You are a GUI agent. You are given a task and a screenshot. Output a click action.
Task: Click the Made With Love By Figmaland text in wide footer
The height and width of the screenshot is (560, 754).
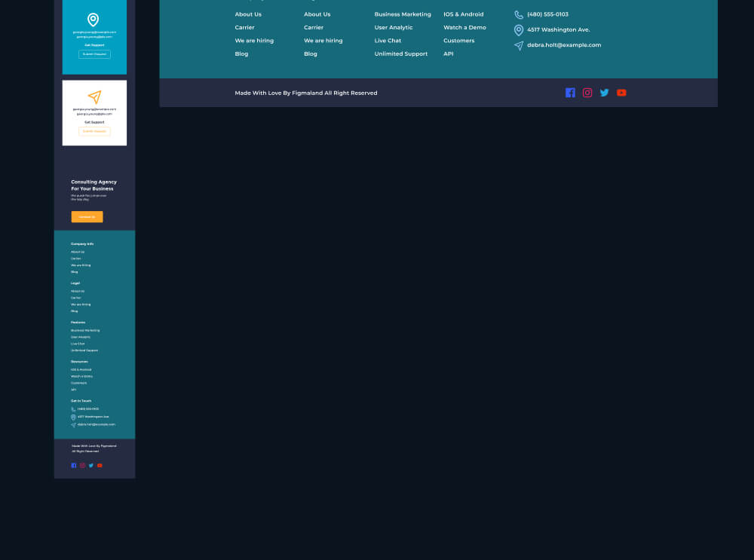(x=306, y=93)
